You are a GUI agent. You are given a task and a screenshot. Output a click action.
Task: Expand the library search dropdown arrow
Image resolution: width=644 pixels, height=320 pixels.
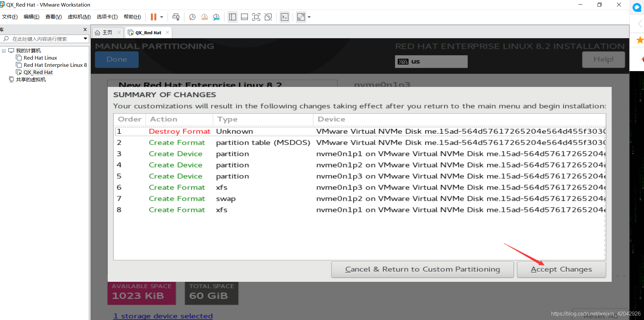click(x=85, y=39)
